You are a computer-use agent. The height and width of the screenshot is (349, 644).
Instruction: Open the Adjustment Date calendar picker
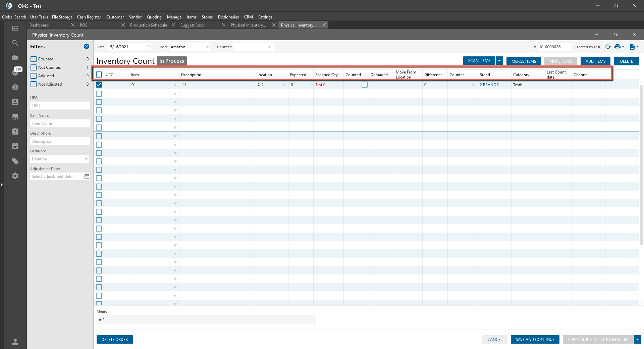pos(87,177)
